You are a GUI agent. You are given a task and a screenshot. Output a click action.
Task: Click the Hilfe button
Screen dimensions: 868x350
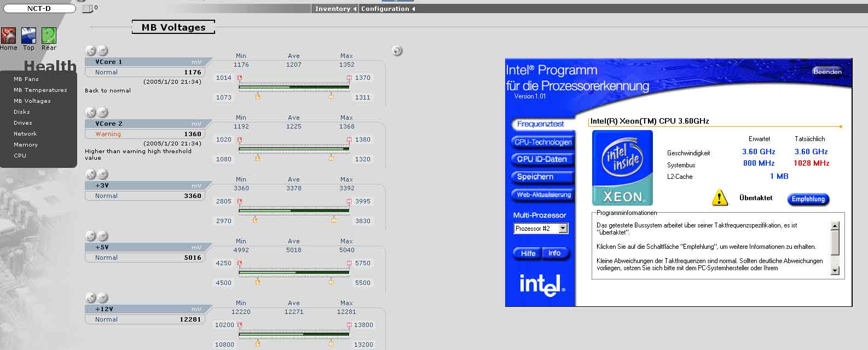tap(528, 253)
